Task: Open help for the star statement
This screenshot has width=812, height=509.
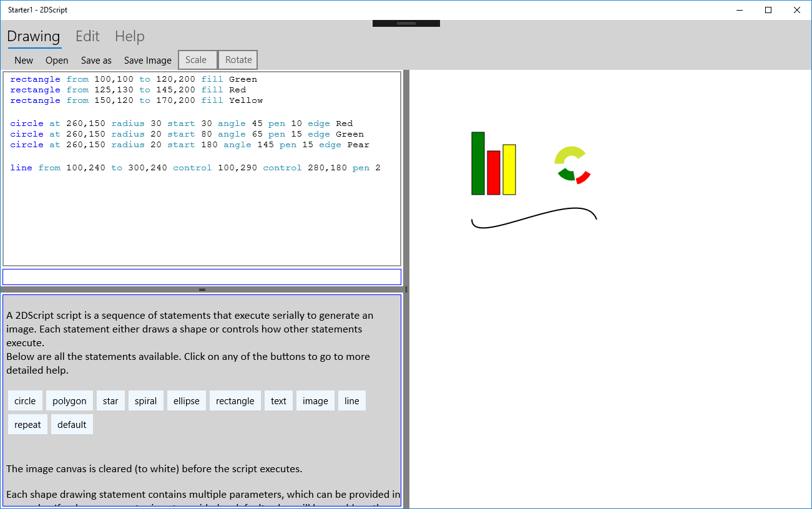Action: 110,401
